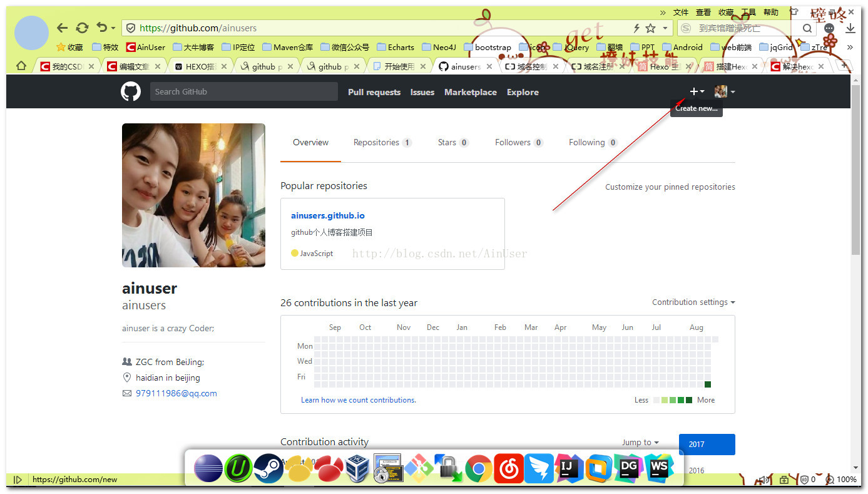Expand the address bar history dropdown arrow
The height and width of the screenshot is (494, 868).
[665, 28]
